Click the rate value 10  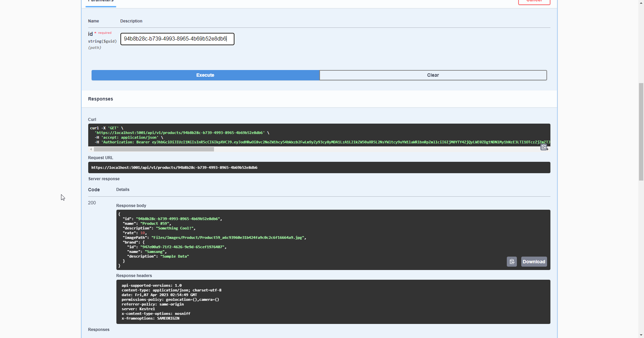[x=142, y=233]
